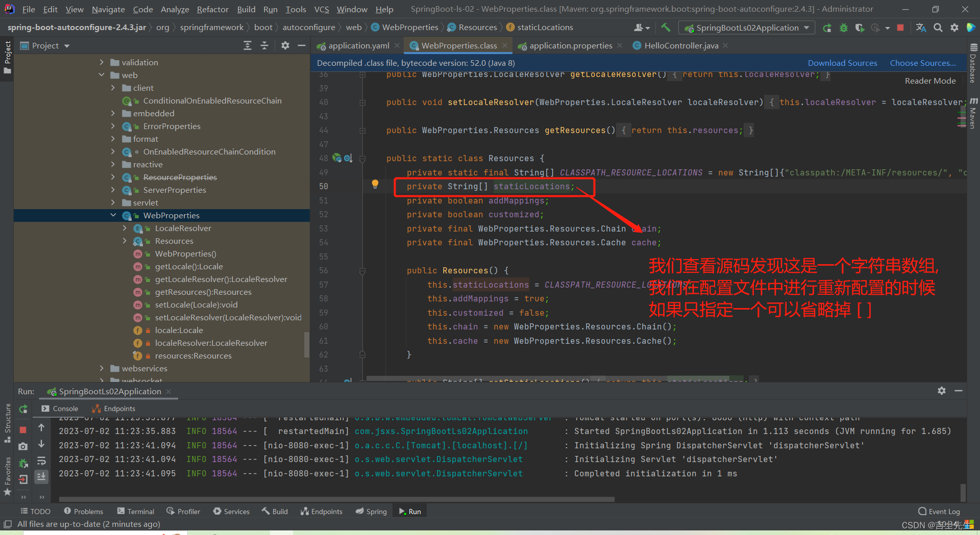This screenshot has width=980, height=535.
Task: Click down arrow in console gutter
Action: click(x=41, y=444)
